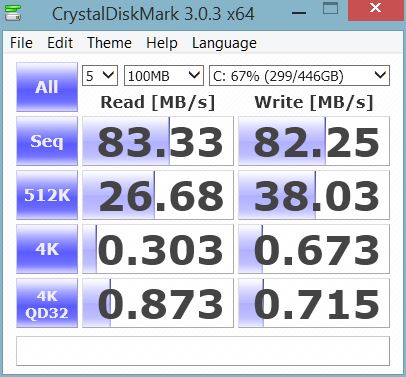406x377 pixels.
Task: Open the test run count dropdown showing 5
Action: click(100, 76)
